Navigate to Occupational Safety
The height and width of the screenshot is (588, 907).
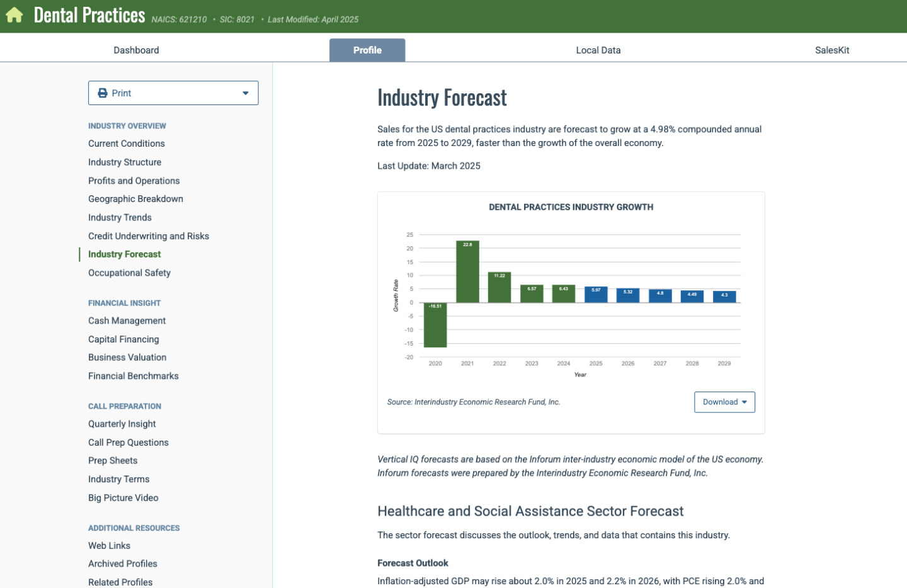(129, 273)
